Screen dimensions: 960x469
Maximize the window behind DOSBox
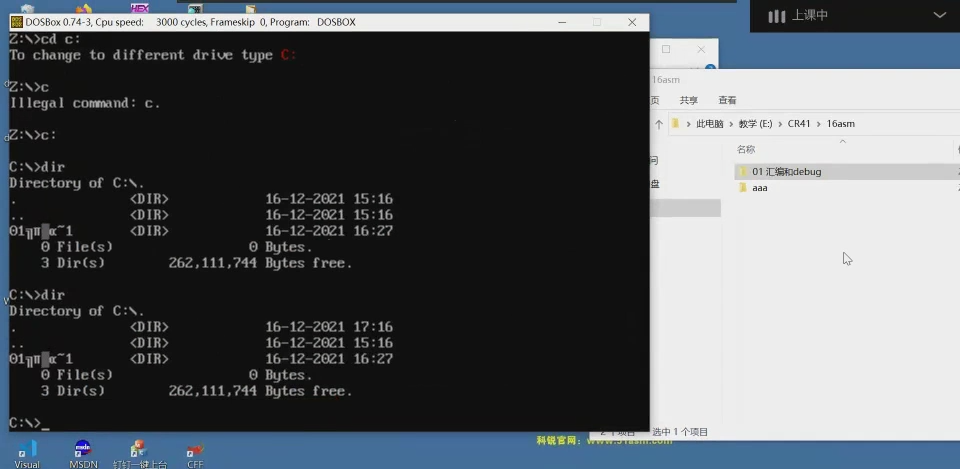666,49
